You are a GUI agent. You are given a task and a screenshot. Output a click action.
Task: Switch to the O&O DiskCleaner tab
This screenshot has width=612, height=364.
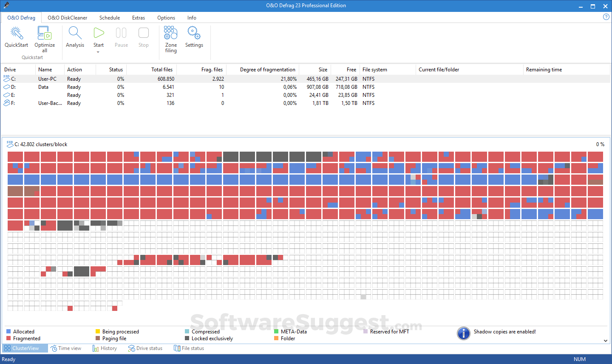click(x=67, y=18)
